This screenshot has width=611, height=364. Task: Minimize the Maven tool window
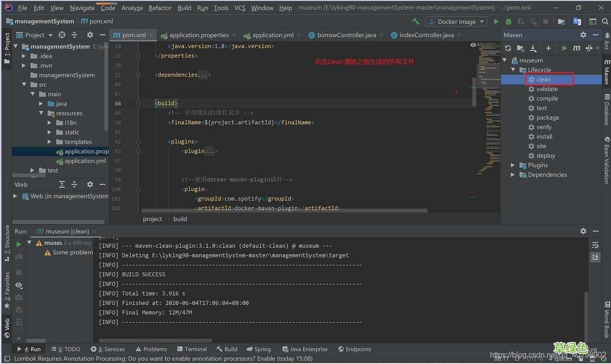click(x=596, y=35)
